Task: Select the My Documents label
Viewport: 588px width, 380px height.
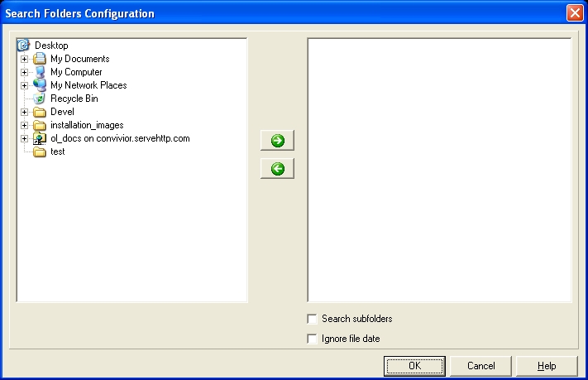Action: pos(80,59)
